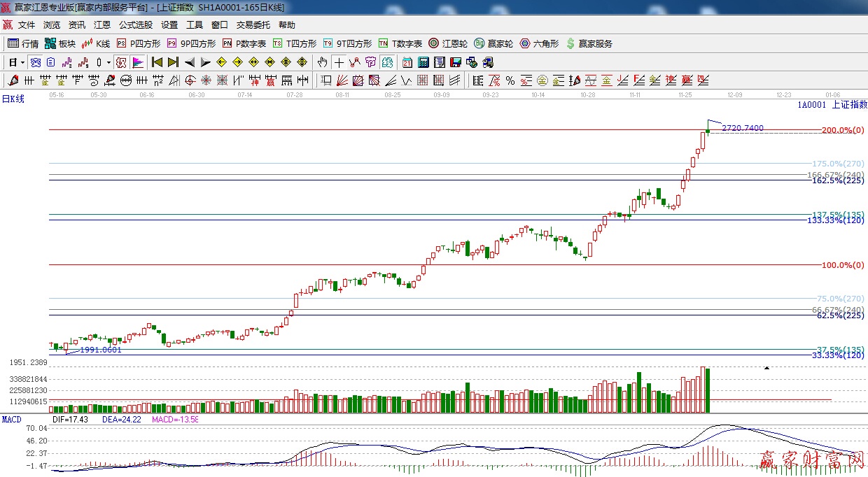
Task: Click the 赢家服务 button
Action: coord(589,43)
